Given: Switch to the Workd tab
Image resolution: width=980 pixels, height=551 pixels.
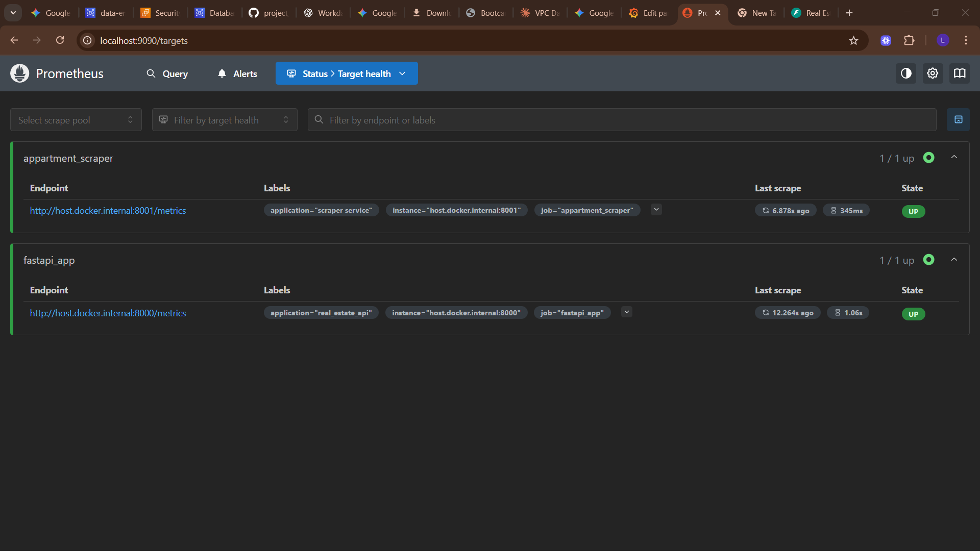Looking at the screenshot, I should pos(323,13).
